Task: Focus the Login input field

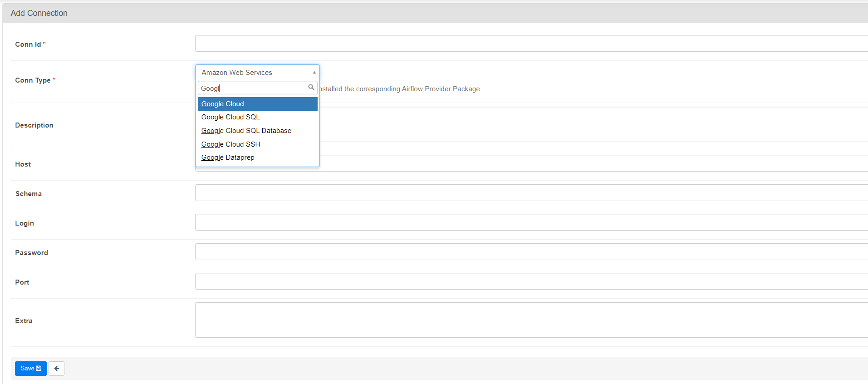Action: [531, 222]
